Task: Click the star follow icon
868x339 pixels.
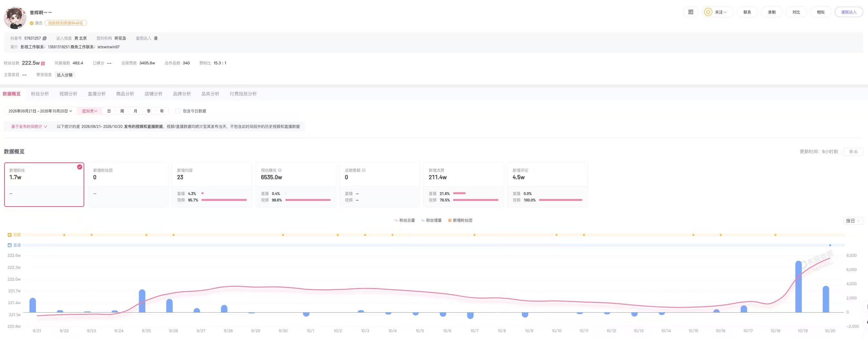Action: coord(708,12)
